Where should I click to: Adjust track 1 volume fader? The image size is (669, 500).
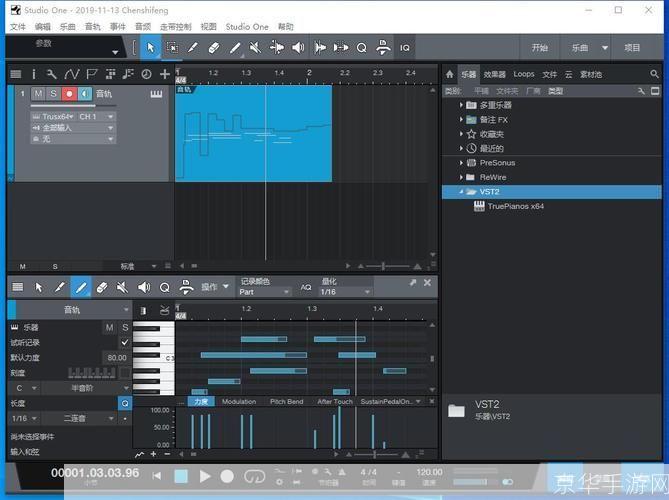click(73, 105)
